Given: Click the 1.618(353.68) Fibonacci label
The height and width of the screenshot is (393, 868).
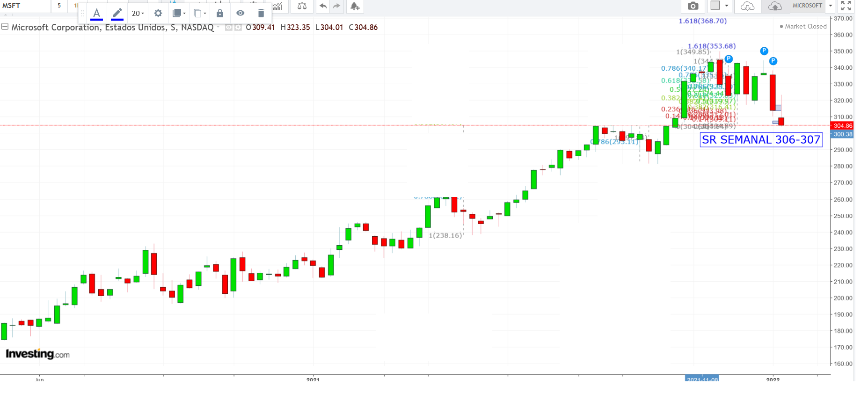Looking at the screenshot, I should [712, 46].
